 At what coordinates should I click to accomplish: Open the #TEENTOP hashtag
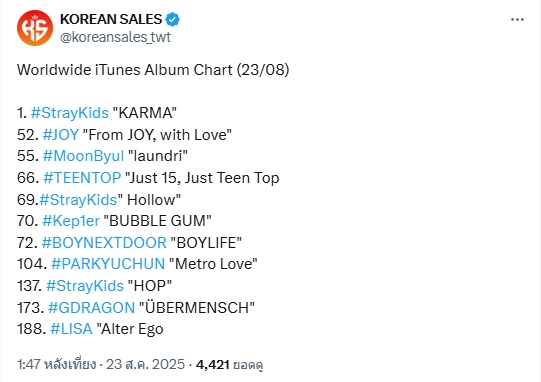click(x=82, y=178)
